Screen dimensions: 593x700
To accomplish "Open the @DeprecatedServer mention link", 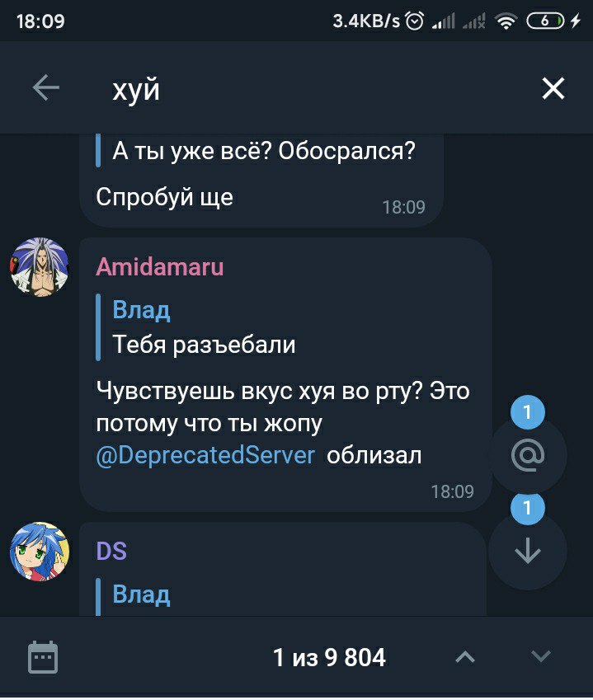I will tap(205, 455).
